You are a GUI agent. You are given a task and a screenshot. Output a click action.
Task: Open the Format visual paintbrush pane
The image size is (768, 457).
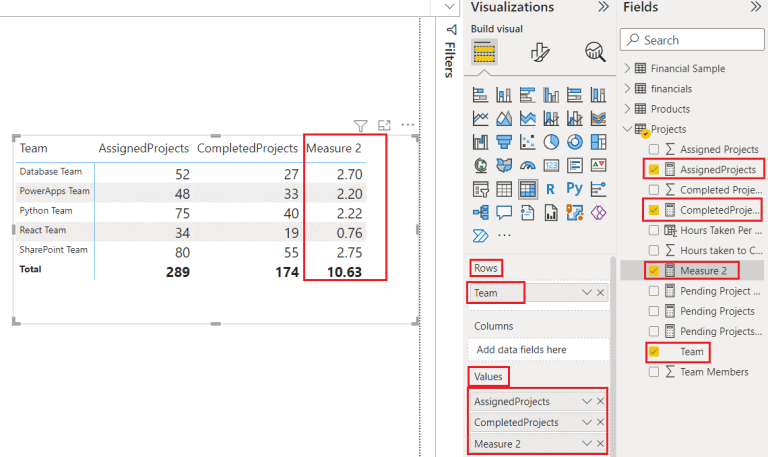(540, 52)
